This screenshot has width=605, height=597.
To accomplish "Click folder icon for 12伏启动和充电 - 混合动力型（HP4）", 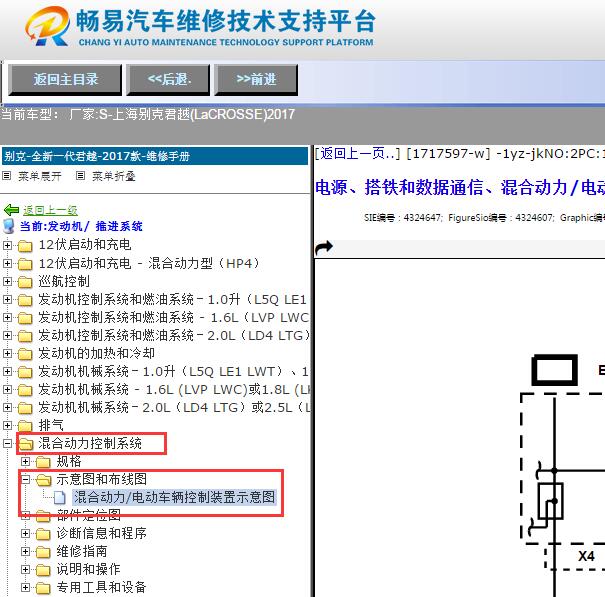I will click(x=25, y=264).
